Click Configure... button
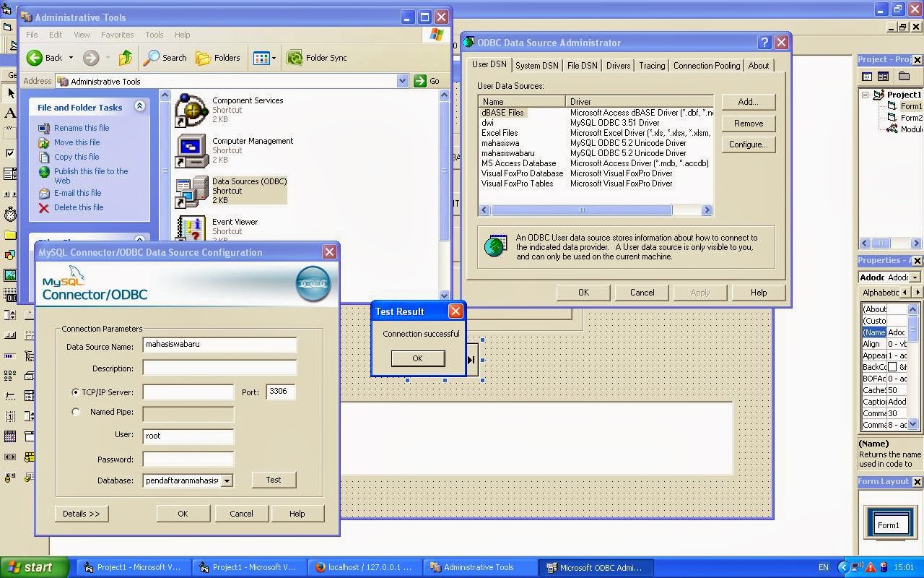The image size is (924, 578). pyautogui.click(x=748, y=144)
